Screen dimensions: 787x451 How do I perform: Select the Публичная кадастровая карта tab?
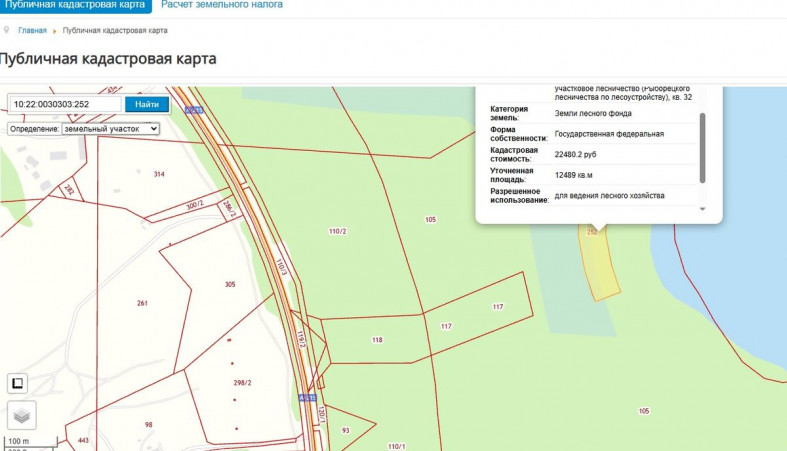(76, 5)
